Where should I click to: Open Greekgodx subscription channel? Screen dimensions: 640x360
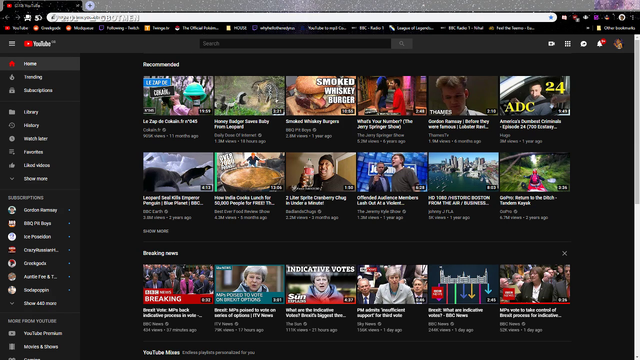pos(40,263)
